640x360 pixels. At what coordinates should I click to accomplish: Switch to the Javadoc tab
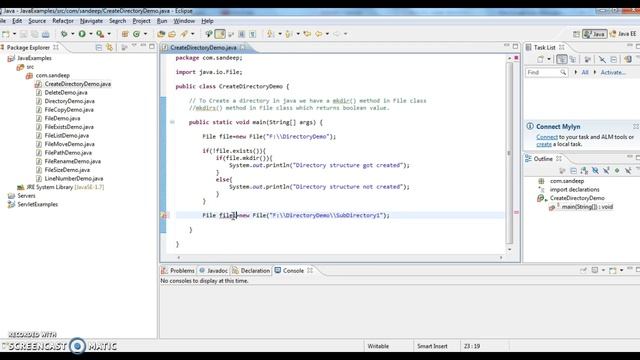coord(213,271)
